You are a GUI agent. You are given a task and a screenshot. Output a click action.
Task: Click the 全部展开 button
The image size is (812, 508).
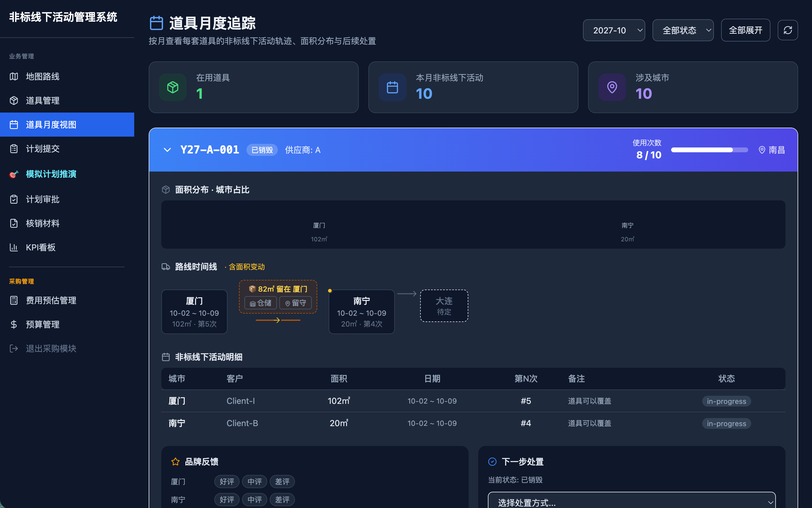point(745,30)
